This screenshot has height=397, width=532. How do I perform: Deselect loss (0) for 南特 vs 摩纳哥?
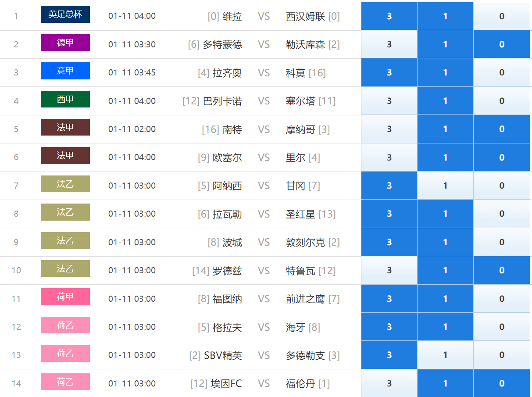point(502,129)
